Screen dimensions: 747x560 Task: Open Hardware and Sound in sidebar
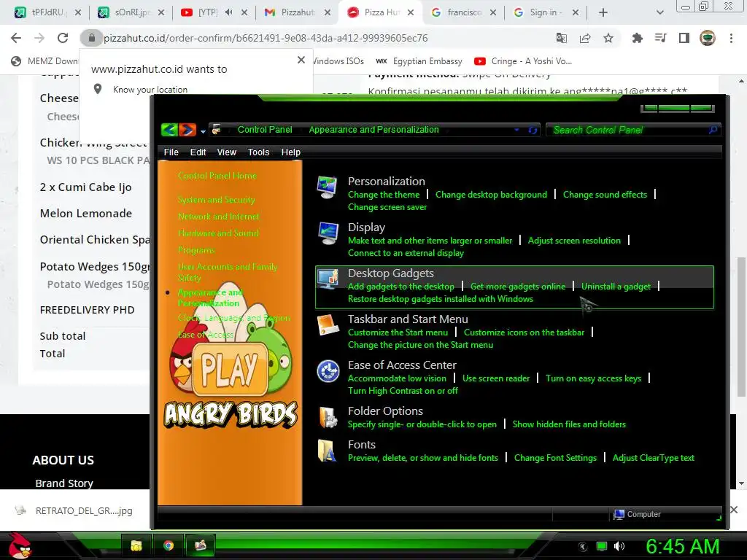(x=218, y=233)
